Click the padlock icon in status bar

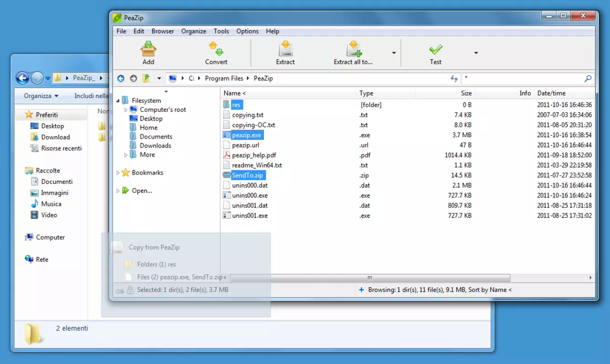point(130,289)
